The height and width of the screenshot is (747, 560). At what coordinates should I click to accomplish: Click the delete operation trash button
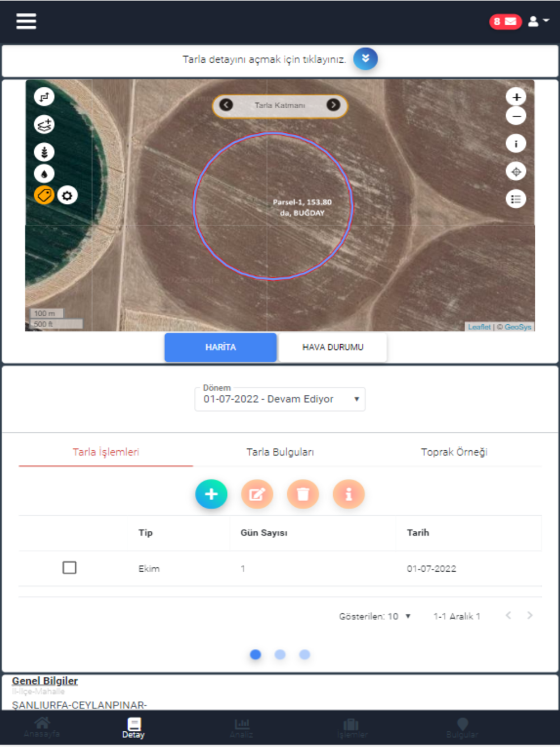303,494
